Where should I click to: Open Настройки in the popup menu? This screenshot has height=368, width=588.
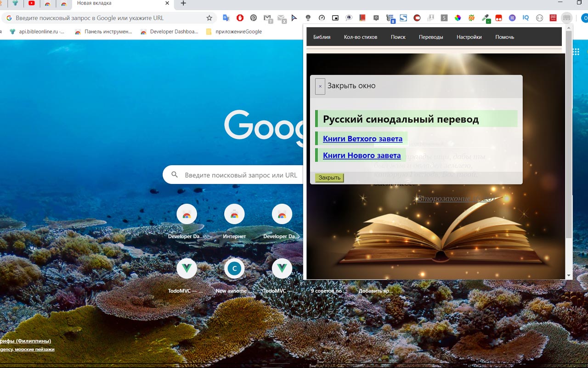coord(469,37)
